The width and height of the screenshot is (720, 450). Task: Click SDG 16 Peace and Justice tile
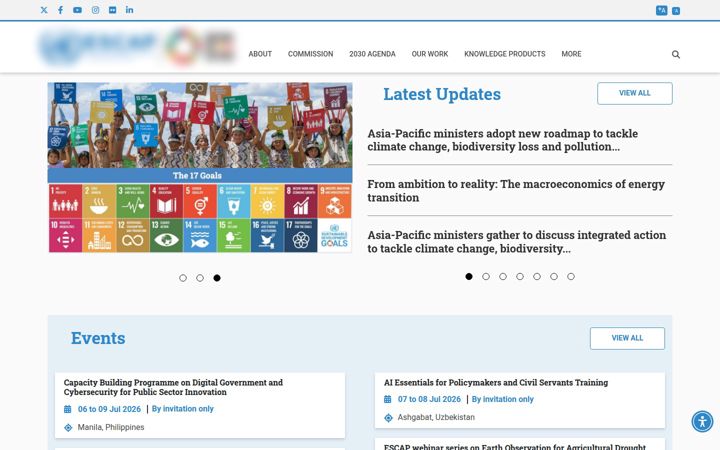point(267,235)
